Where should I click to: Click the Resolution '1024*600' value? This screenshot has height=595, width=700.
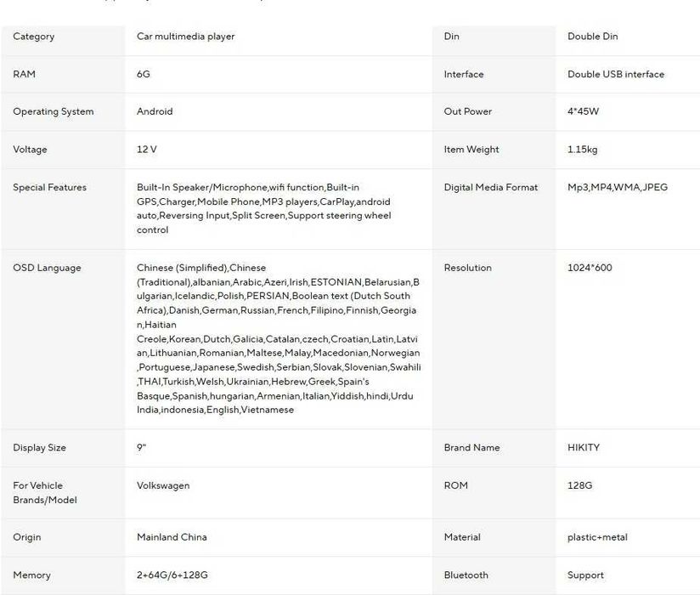[589, 268]
